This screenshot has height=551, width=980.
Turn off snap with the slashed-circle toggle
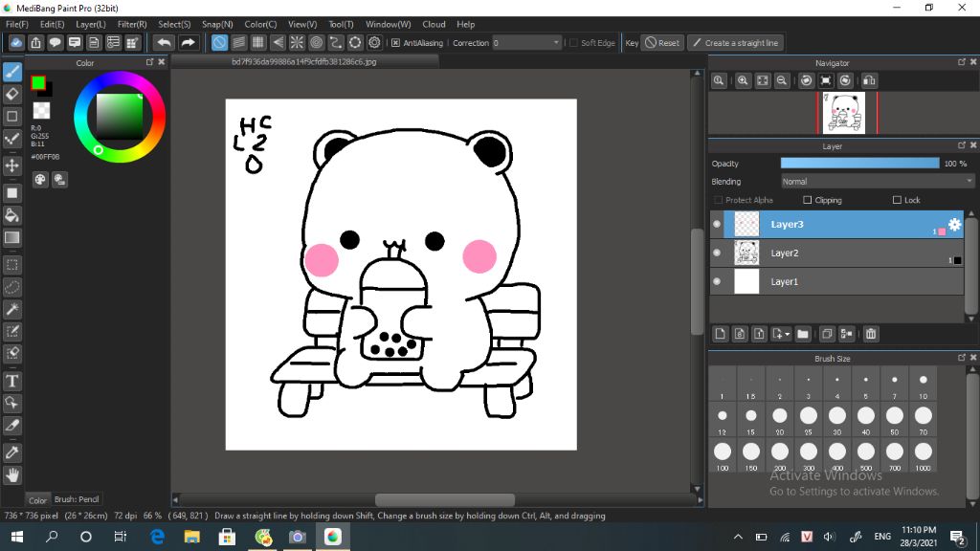point(219,42)
